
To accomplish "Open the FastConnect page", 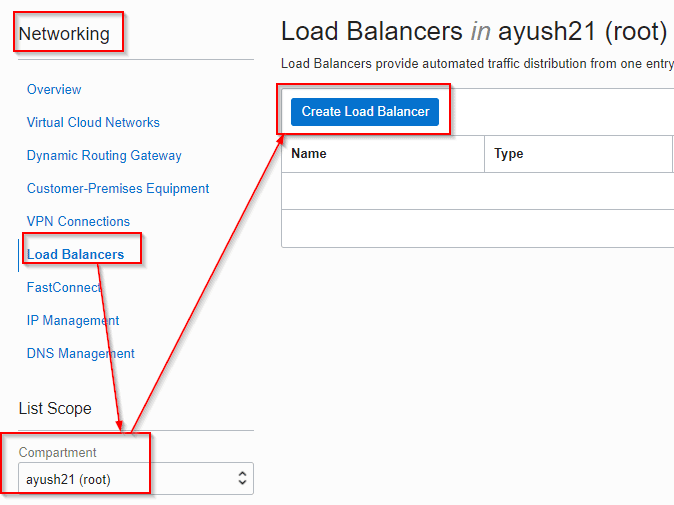I will click(x=64, y=287).
